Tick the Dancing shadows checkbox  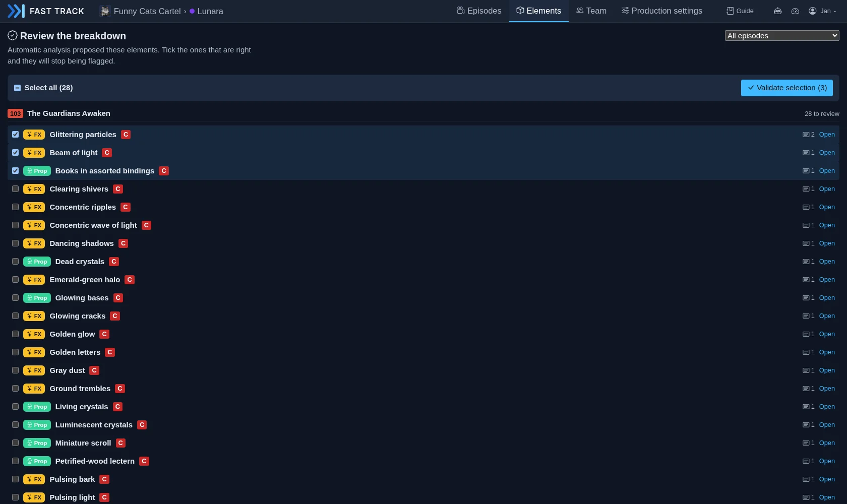(x=15, y=243)
